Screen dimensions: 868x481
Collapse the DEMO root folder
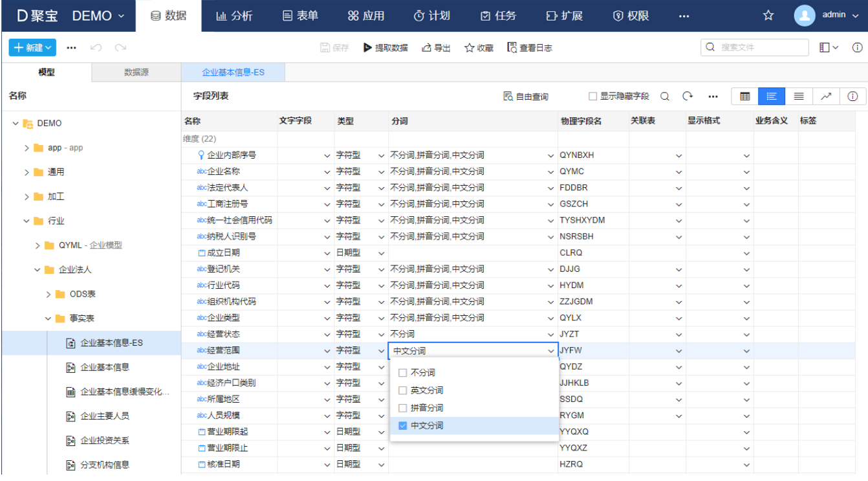[x=16, y=123]
